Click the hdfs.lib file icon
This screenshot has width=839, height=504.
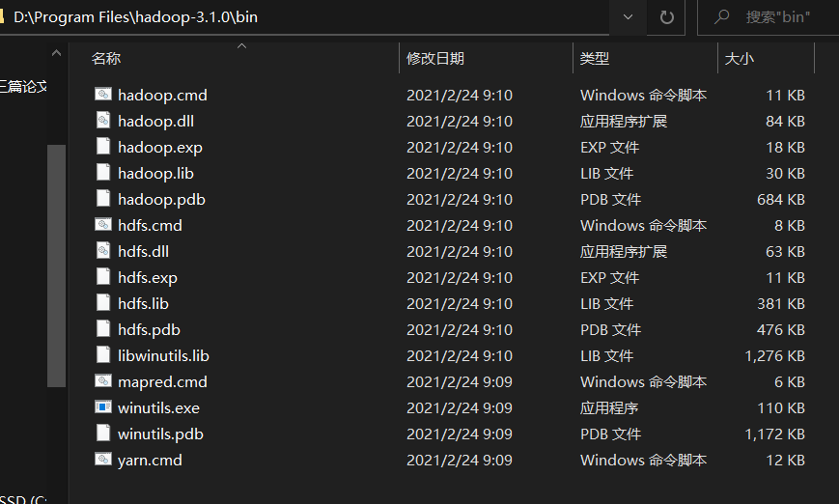point(103,302)
